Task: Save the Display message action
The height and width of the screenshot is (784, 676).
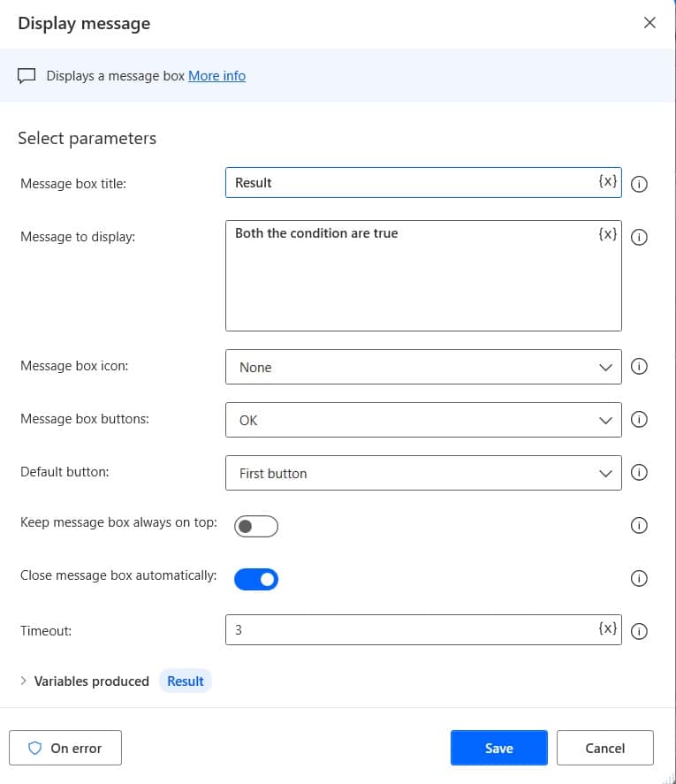Action: [499, 748]
